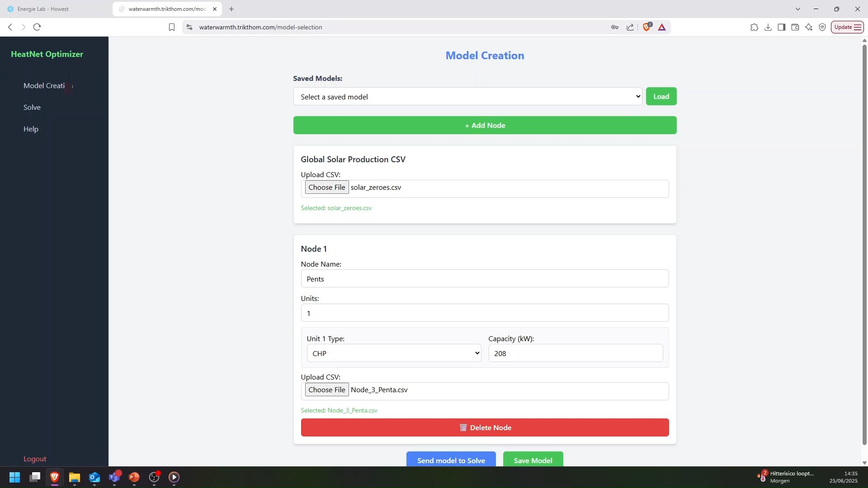This screenshot has height=488, width=868.
Task: Open Unit 1 Type dropdown showing CHP
Action: tap(394, 353)
